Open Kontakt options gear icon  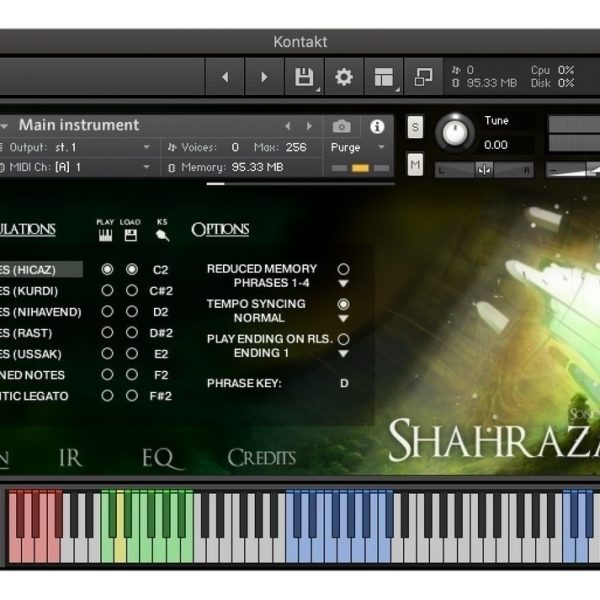point(344,77)
